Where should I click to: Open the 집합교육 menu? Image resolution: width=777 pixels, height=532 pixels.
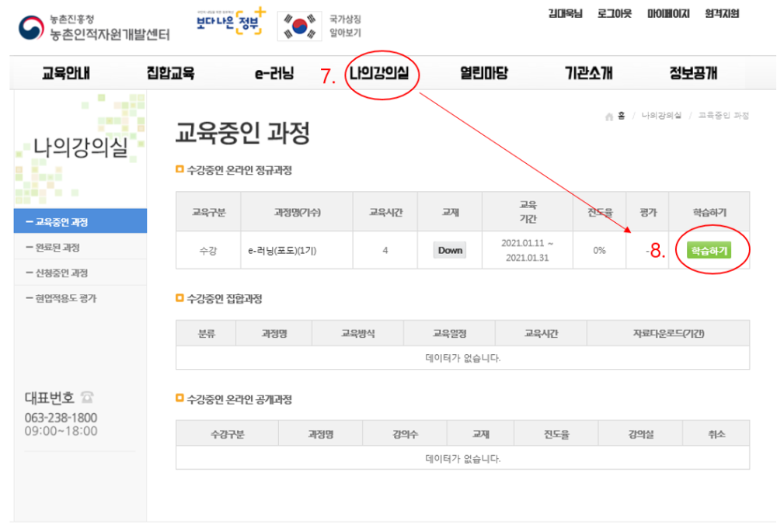[x=170, y=74]
